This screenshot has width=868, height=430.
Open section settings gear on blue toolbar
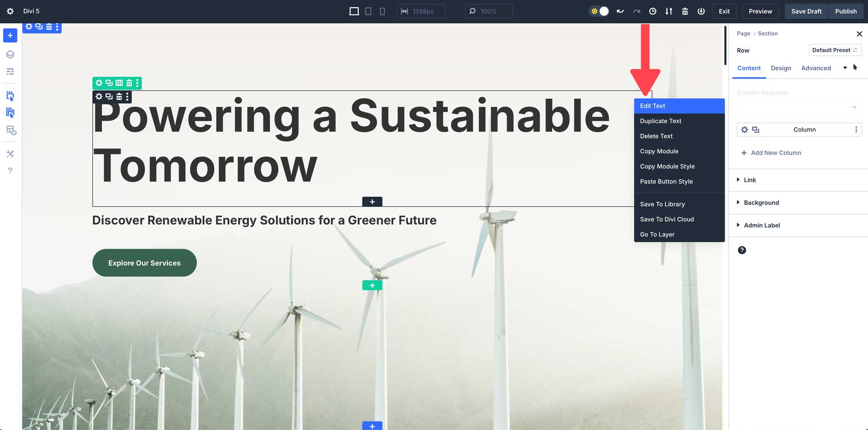(x=29, y=27)
